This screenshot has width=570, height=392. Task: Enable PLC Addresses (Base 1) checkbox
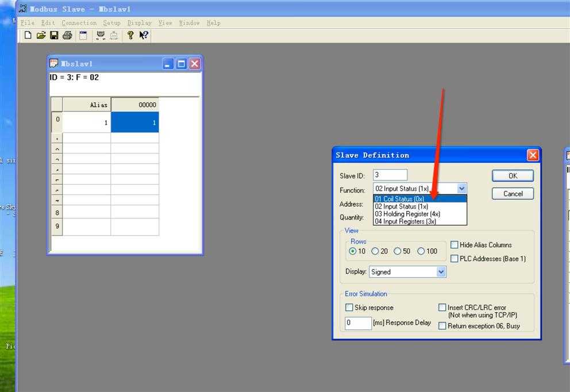pyautogui.click(x=455, y=259)
